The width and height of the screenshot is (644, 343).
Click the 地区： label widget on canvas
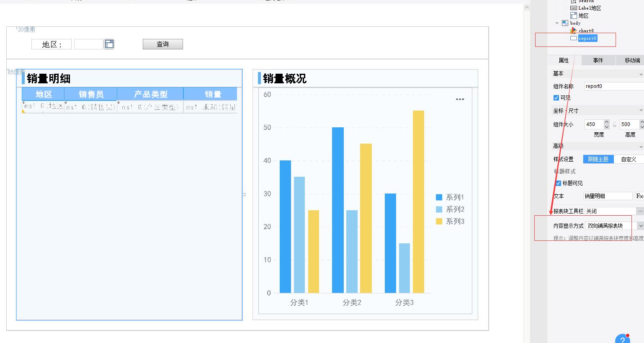(52, 44)
